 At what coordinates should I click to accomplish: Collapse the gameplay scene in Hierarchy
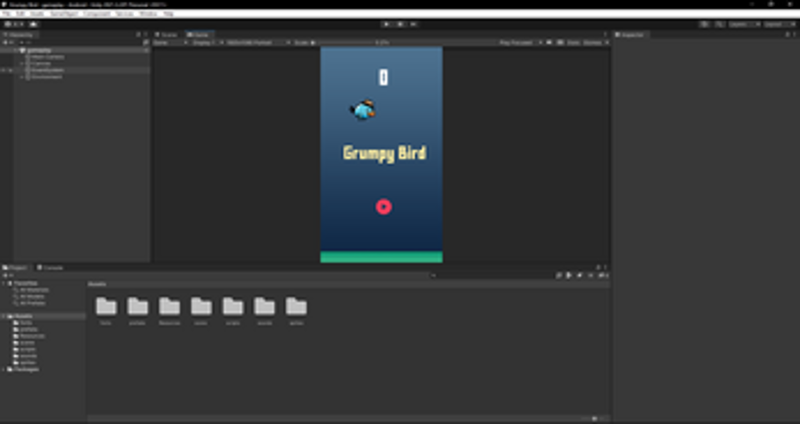click(16, 51)
